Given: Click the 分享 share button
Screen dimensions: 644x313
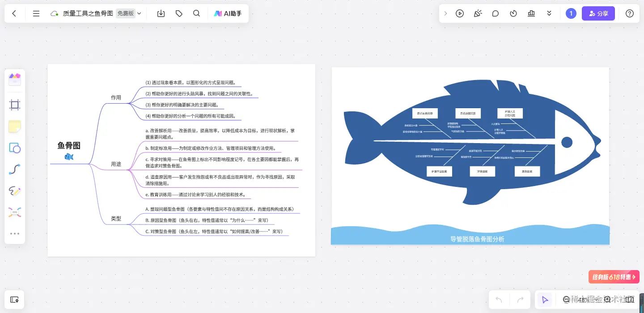Looking at the screenshot, I should (x=598, y=13).
